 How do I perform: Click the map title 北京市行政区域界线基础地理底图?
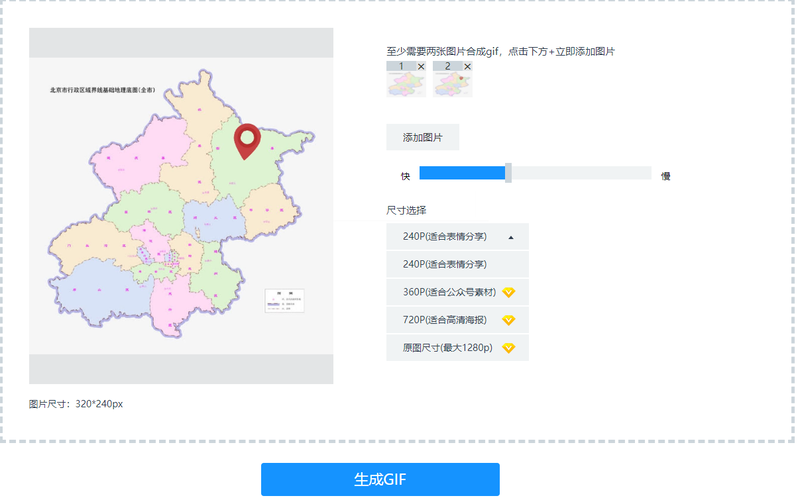coord(102,90)
